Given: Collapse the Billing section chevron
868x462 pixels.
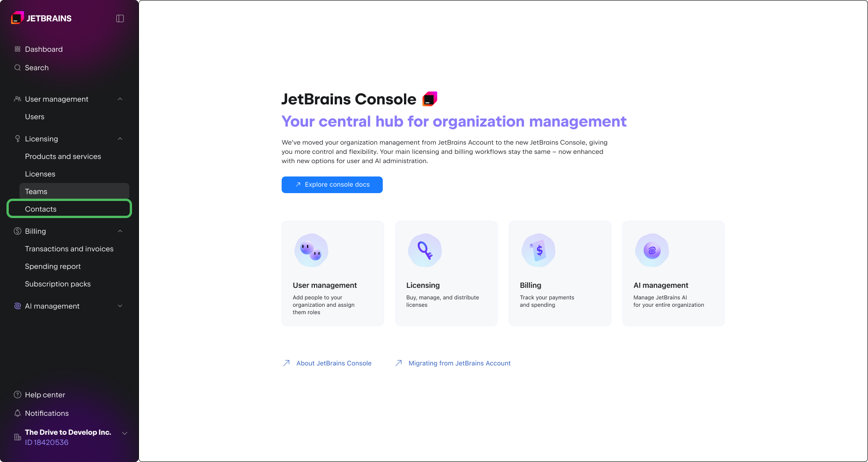Looking at the screenshot, I should pyautogui.click(x=120, y=231).
